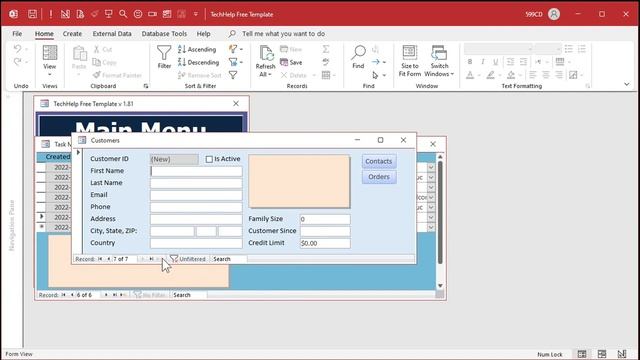Switch to Form View from the status bar icon
This screenshot has height=360, width=640.
click(x=582, y=354)
